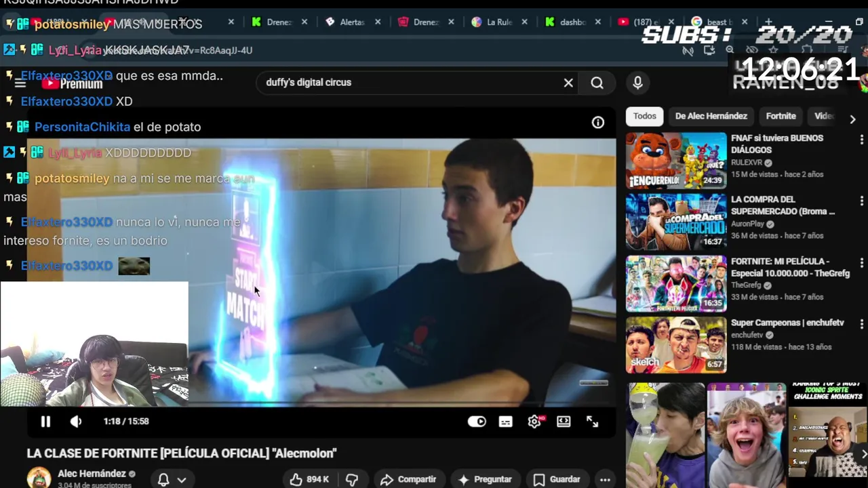
Task: Click the install app icon in address bar
Action: click(709, 50)
